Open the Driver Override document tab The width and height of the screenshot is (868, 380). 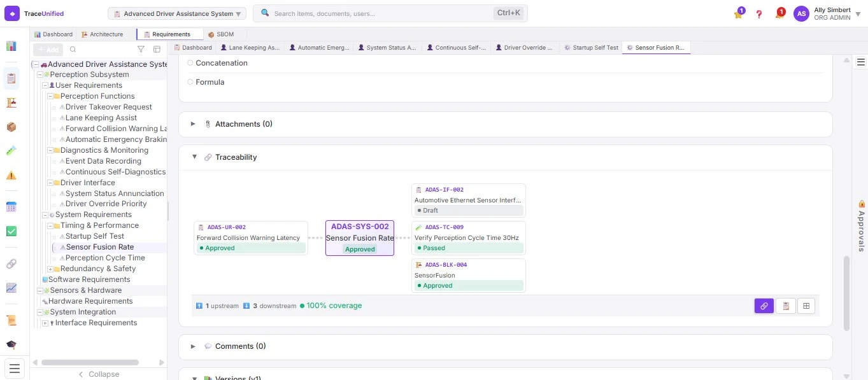pos(524,48)
